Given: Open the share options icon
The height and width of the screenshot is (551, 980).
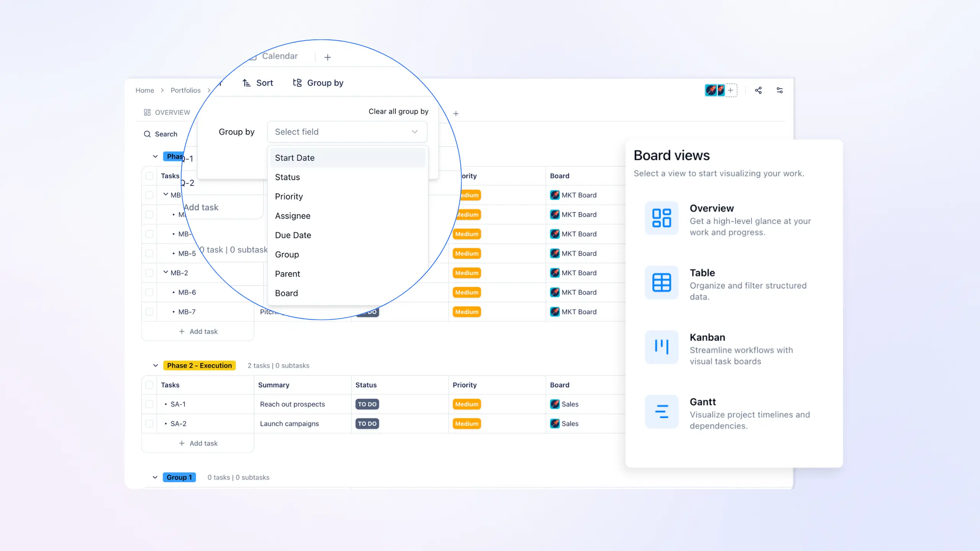Looking at the screenshot, I should click(x=759, y=90).
